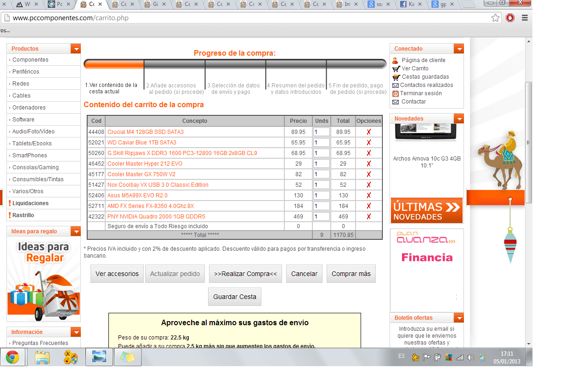The height and width of the screenshot is (368, 588).
Task: Switch to the tab labeled Int
Action: point(347,5)
